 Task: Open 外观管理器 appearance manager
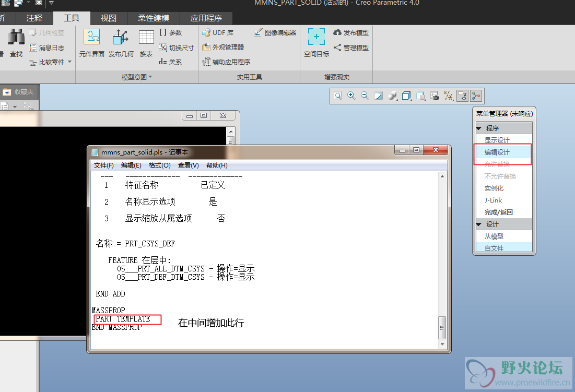(x=223, y=47)
